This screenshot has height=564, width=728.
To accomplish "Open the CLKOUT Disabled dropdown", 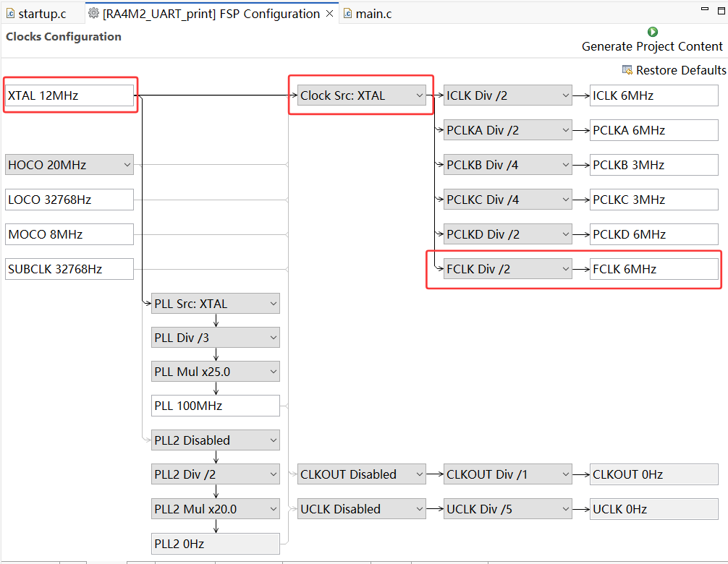I will click(362, 474).
